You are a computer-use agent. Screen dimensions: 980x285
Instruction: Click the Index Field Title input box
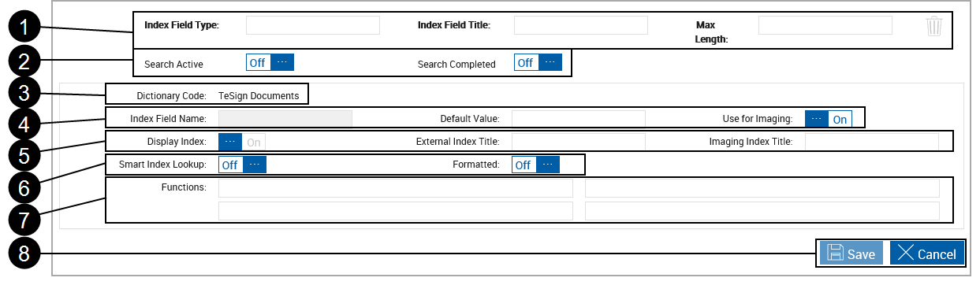pos(581,25)
